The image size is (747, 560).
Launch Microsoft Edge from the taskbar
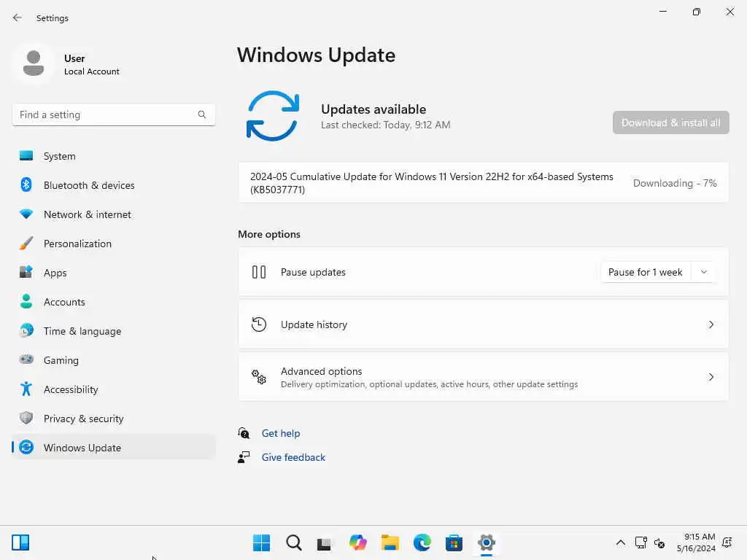(422, 542)
